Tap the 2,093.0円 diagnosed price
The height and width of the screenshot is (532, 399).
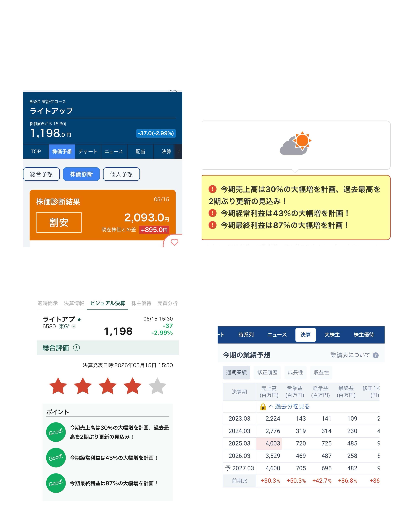[x=147, y=218]
